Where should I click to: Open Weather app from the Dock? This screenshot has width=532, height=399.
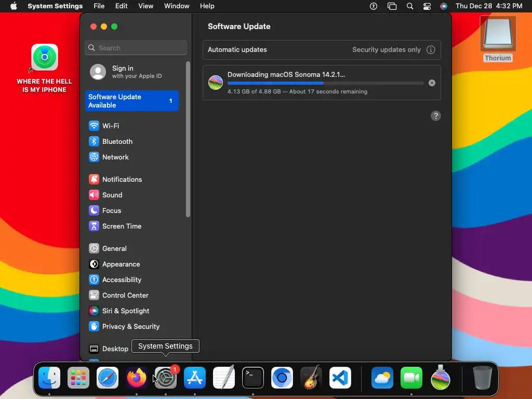click(x=382, y=378)
